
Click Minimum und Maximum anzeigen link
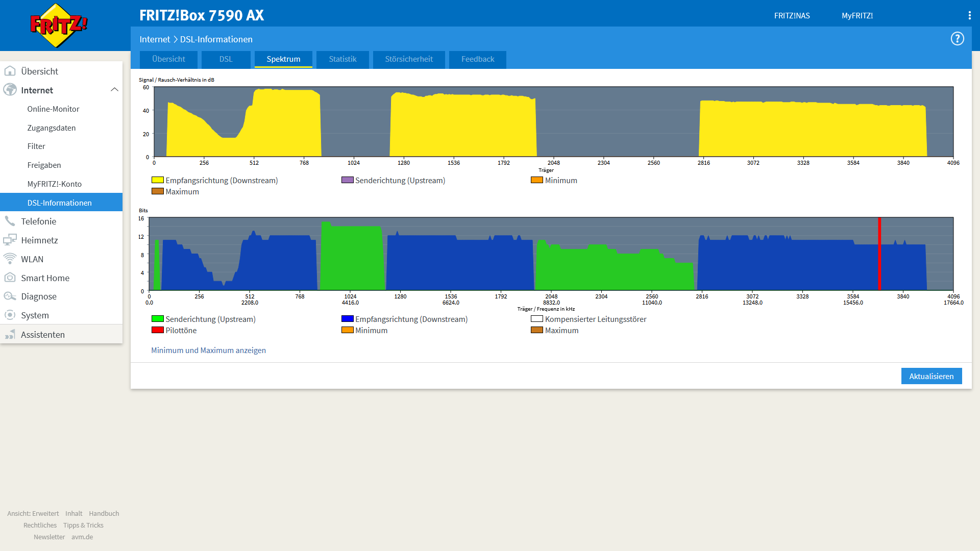[208, 350]
